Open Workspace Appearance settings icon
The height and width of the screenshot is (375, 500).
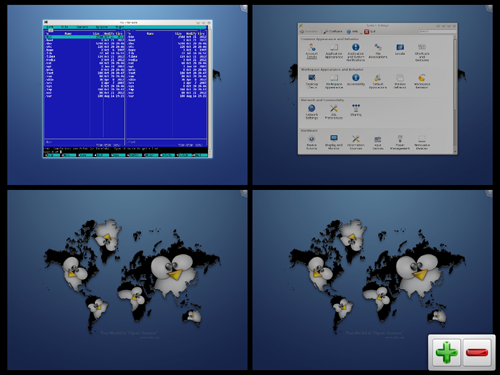[x=334, y=81]
